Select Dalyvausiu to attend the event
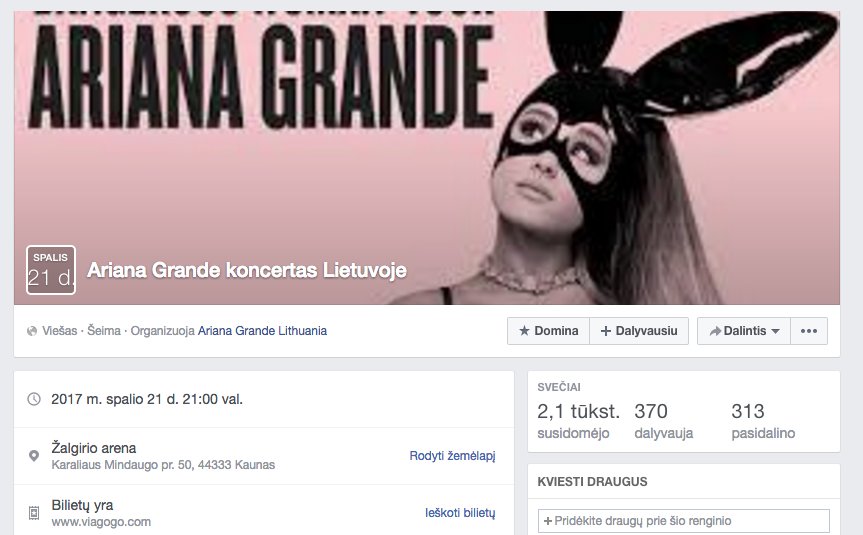Viewport: 863px width, 535px height. point(639,331)
